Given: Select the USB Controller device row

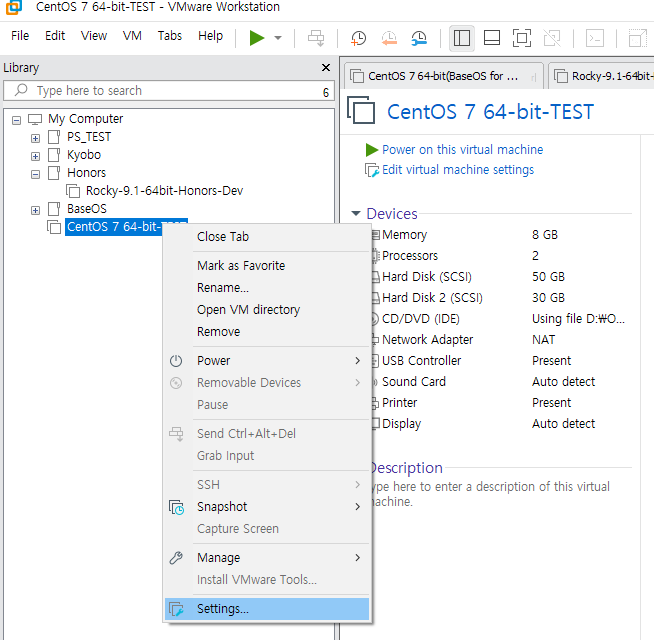Looking at the screenshot, I should 502,361.
